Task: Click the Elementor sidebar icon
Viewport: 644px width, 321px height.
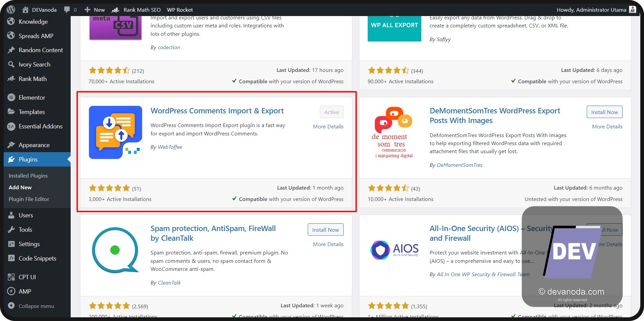Action: click(11, 97)
